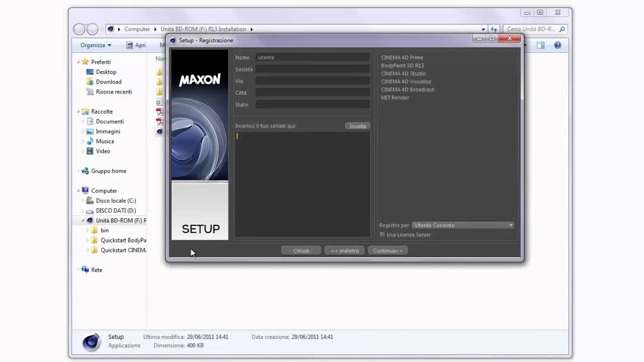Open the bin folder in tree

[105, 230]
